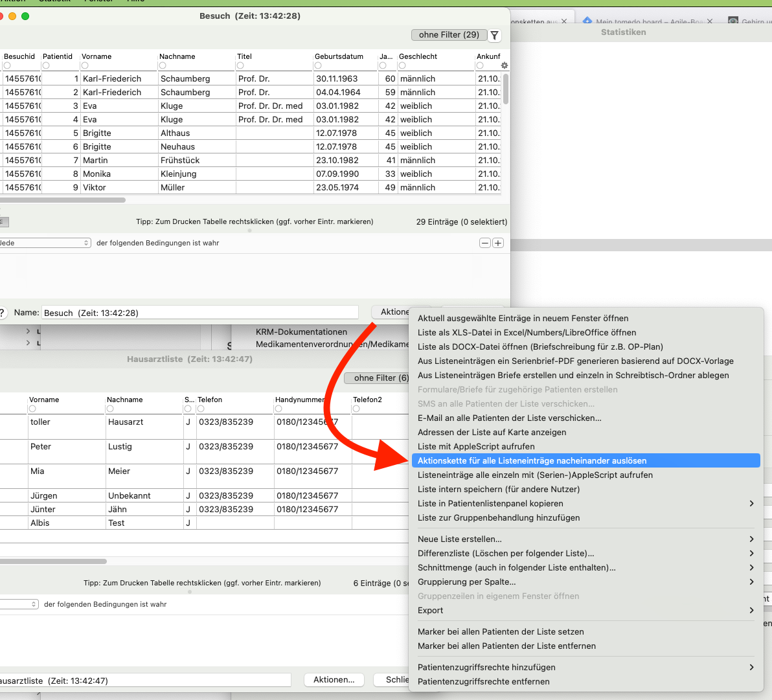This screenshot has height=700, width=772.
Task: Click the horizontal scrollbar of the Besuch table
Action: pos(63,200)
